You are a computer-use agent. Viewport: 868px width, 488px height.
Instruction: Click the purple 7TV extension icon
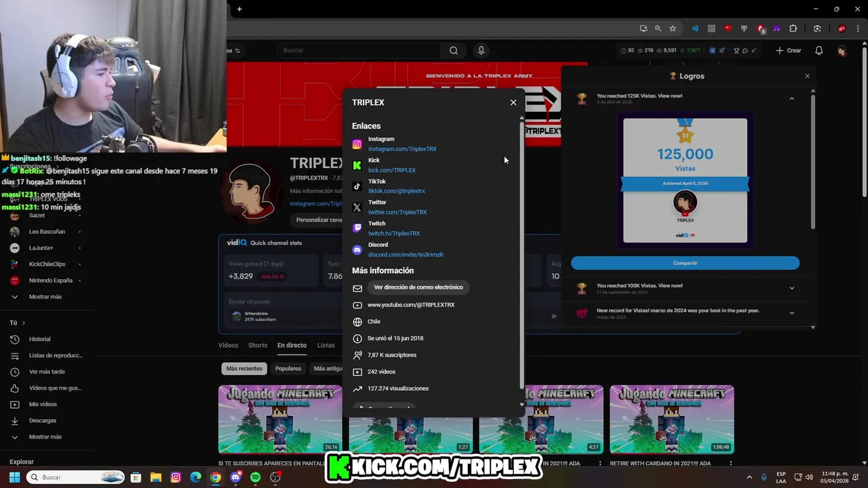[776, 28]
